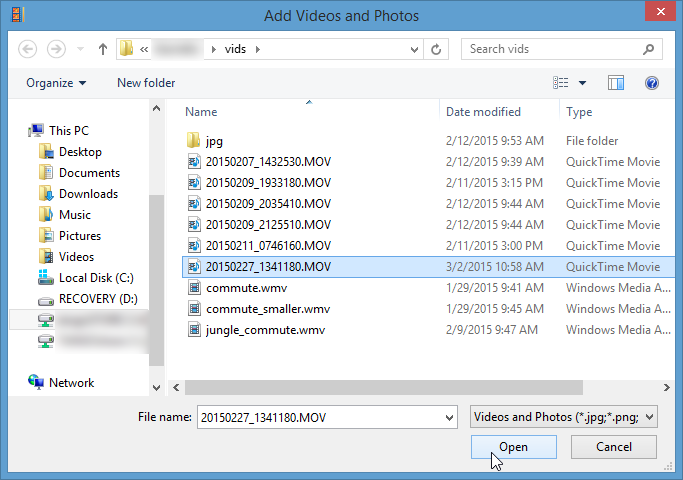Image resolution: width=683 pixels, height=480 pixels.
Task: Click the refresh icon in address bar
Action: (x=436, y=48)
